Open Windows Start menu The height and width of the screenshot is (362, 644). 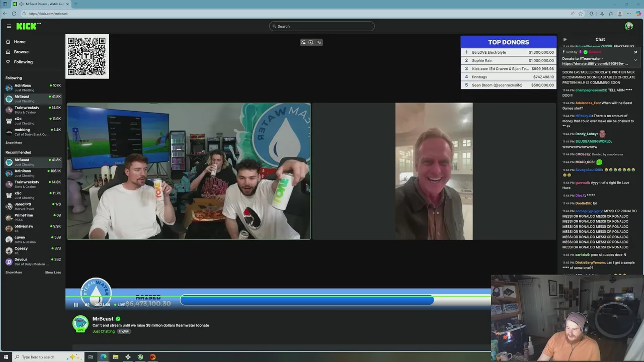[5, 357]
